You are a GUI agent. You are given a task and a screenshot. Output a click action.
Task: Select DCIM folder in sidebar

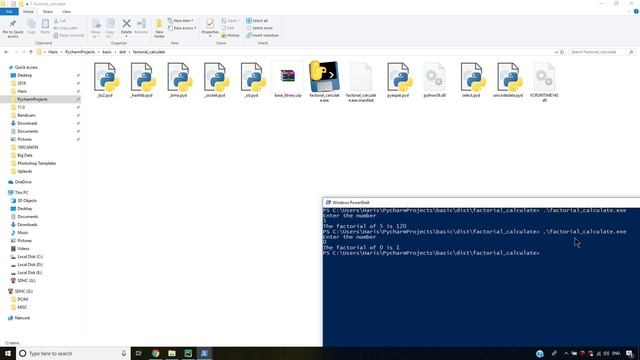pos(22,299)
